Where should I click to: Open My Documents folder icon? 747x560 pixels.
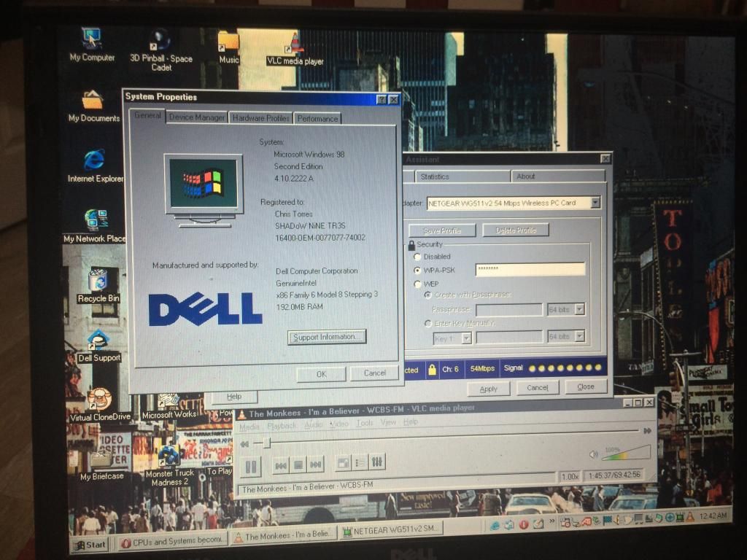point(94,106)
